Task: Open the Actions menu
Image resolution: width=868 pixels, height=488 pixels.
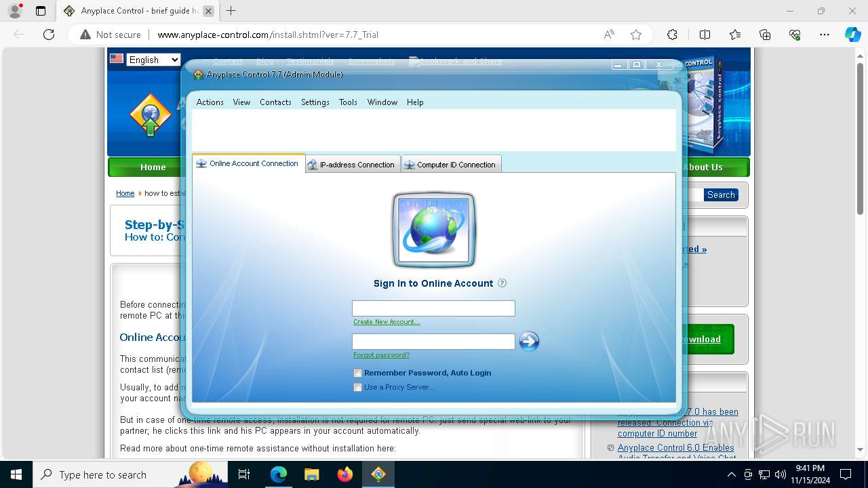Action: pos(210,102)
